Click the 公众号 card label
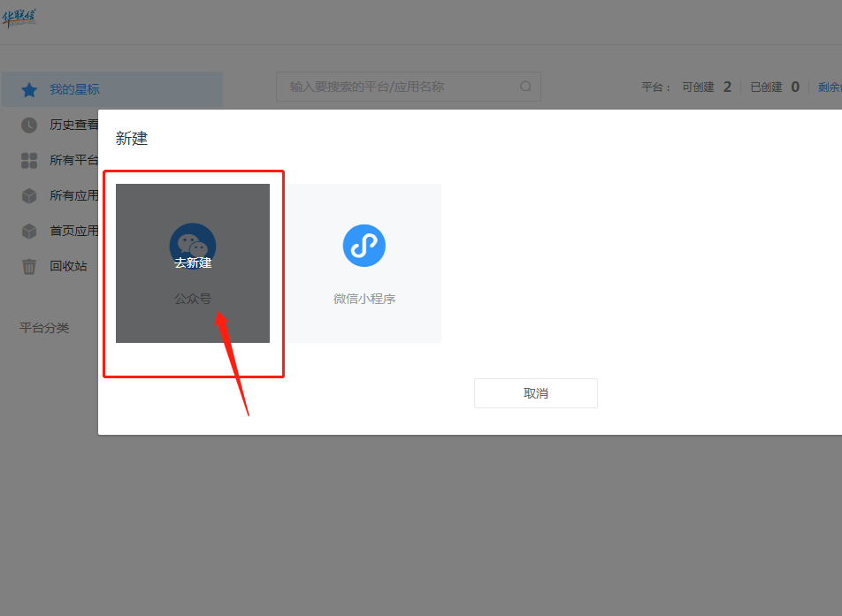 [x=193, y=299]
